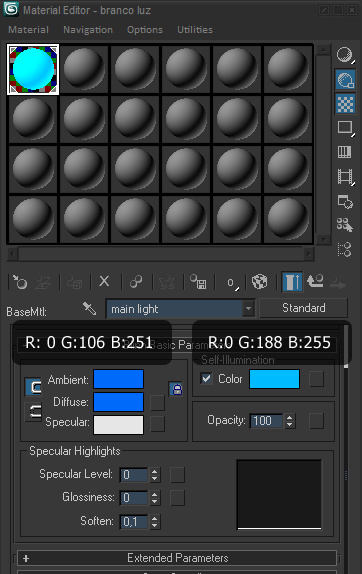The width and height of the screenshot is (362, 574).
Task: Click the Opacity map button
Action: (317, 421)
